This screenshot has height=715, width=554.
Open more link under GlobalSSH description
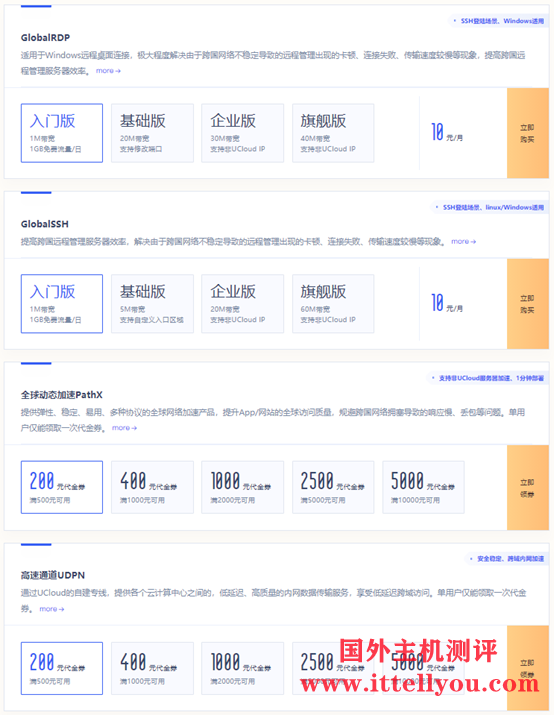464,241
